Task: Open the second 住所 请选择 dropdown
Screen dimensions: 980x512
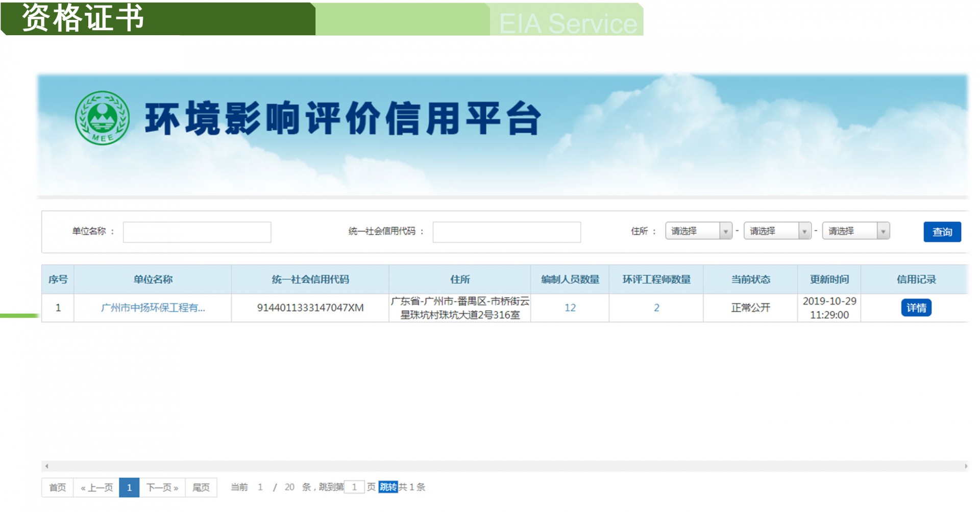Action: (777, 231)
